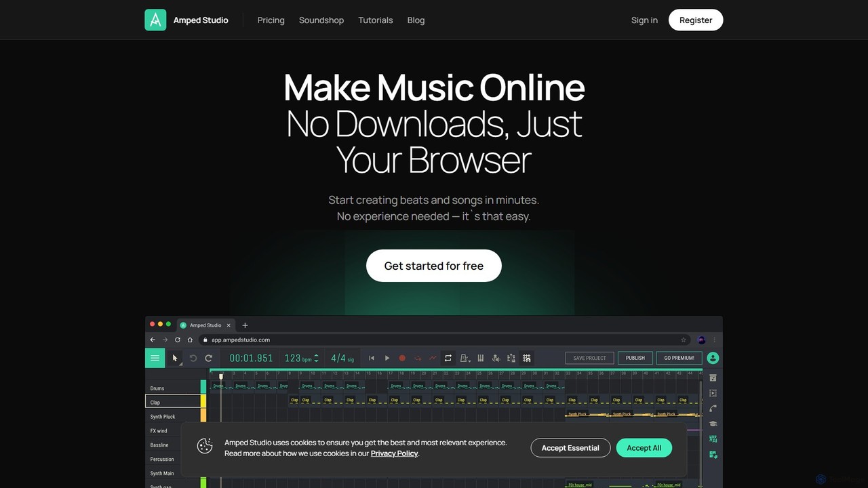Click the Sign in link
This screenshot has height=488, width=868.
(644, 20)
